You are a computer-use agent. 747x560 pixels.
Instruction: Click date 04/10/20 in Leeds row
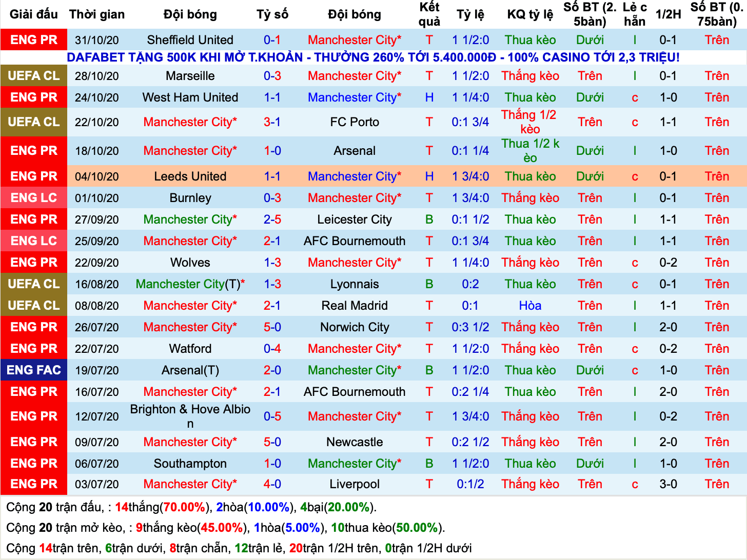(x=97, y=176)
